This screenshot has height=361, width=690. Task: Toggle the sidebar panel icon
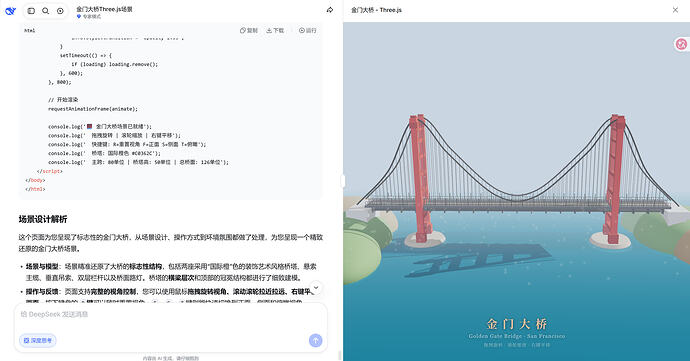[x=31, y=11]
